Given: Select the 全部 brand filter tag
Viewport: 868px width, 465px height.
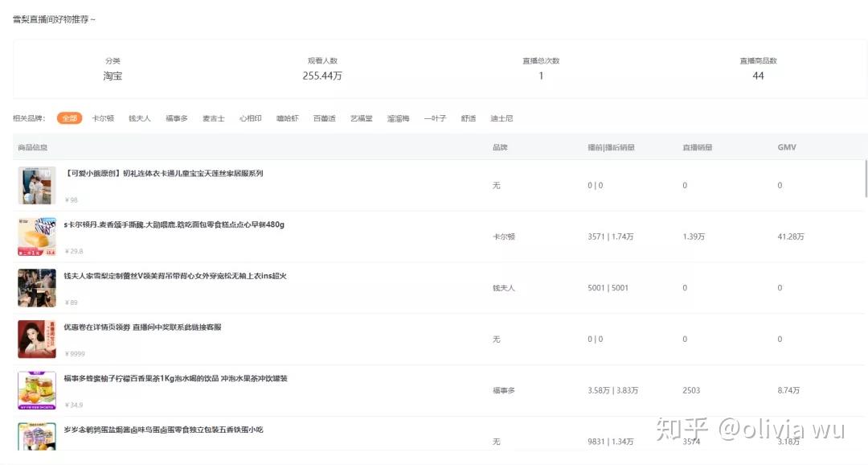Looking at the screenshot, I should pos(69,117).
